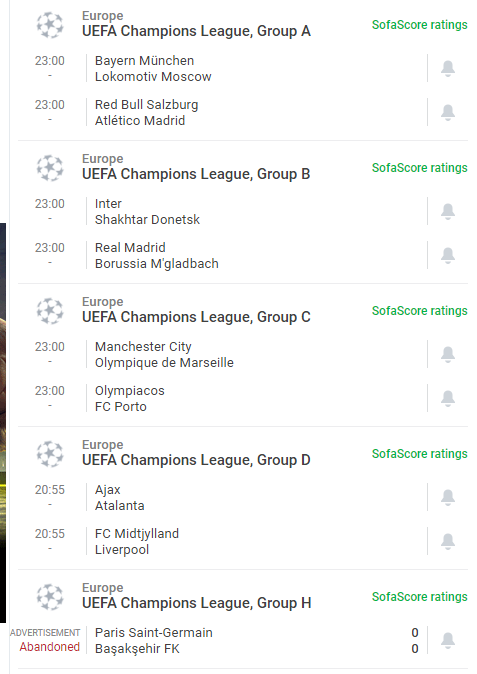Viewport: 477px width, 674px height.
Task: Enable alerts for Inter vs Shakhtar Donetsk
Action: 448,211
